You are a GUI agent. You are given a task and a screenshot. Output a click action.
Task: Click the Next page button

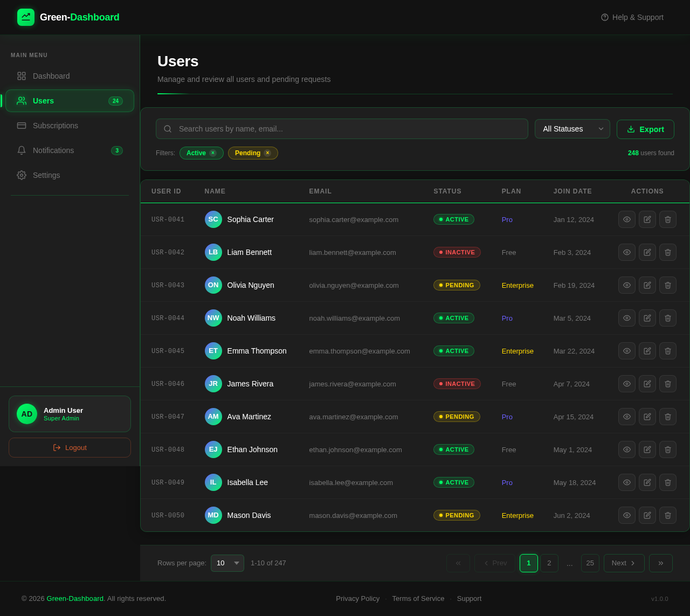[x=624, y=563]
